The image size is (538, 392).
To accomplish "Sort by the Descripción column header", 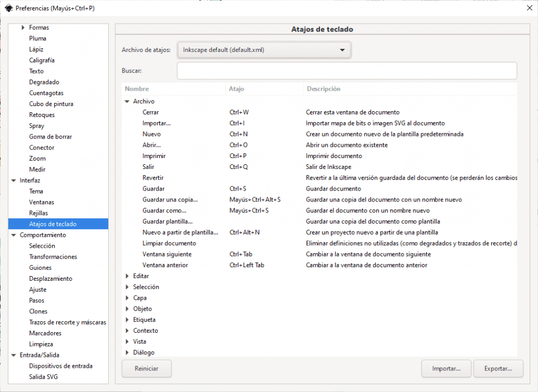I will (x=410, y=89).
